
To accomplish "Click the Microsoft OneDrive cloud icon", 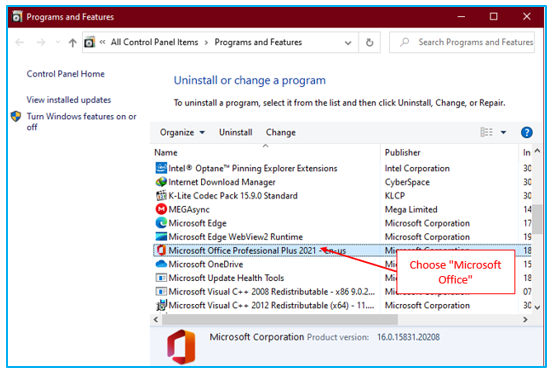I will (x=161, y=264).
